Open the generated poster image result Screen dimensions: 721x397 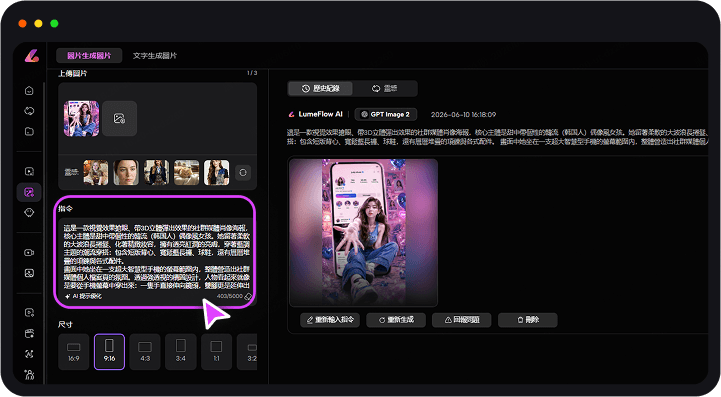pos(363,232)
